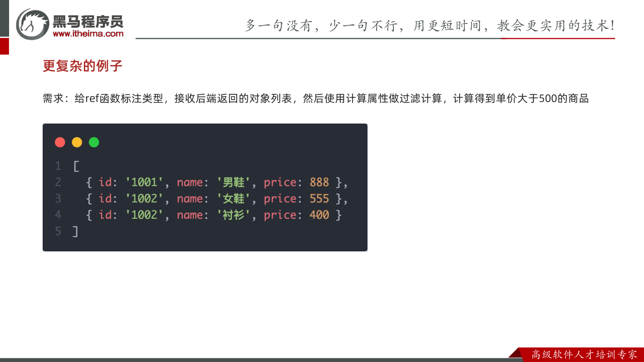Image resolution: width=644 pixels, height=362 pixels.
Task: Click the '1002' id in the 女鞋 row
Action: (144, 199)
